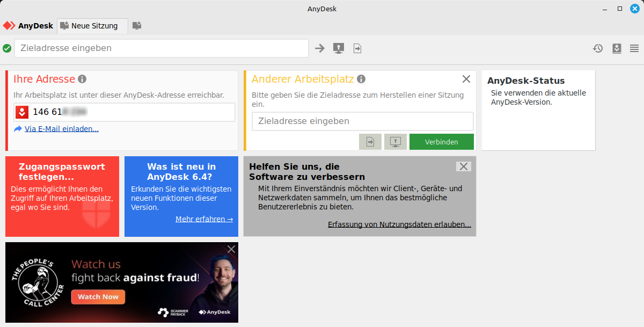Close the Helfen Sie uns banner
The width and height of the screenshot is (644, 327).
(x=464, y=166)
